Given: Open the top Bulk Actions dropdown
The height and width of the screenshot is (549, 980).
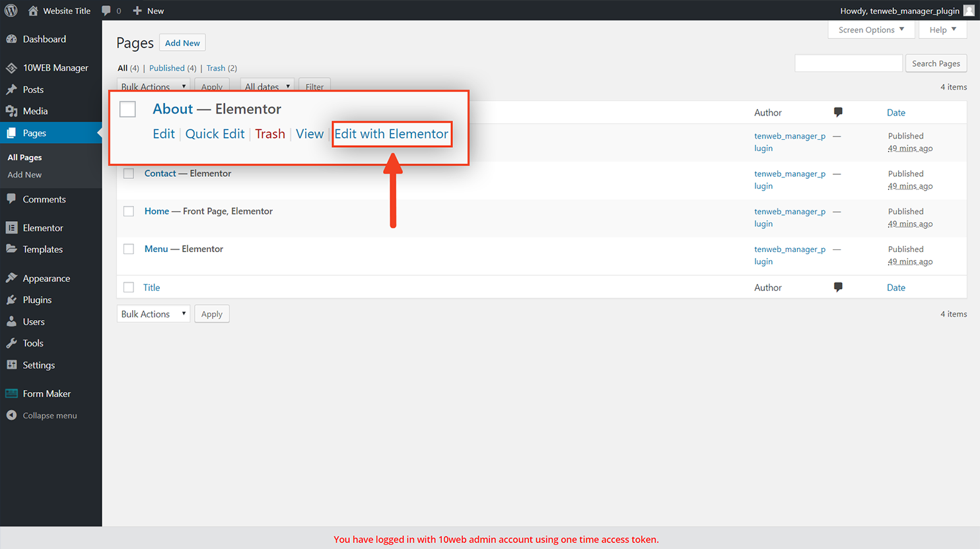Looking at the screenshot, I should pyautogui.click(x=153, y=86).
